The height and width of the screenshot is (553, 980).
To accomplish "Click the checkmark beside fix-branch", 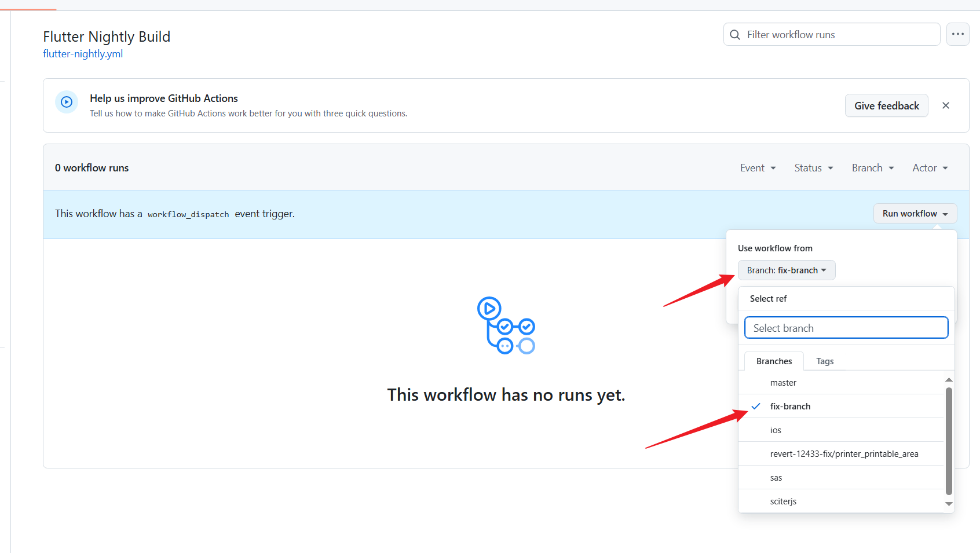I will coord(756,406).
